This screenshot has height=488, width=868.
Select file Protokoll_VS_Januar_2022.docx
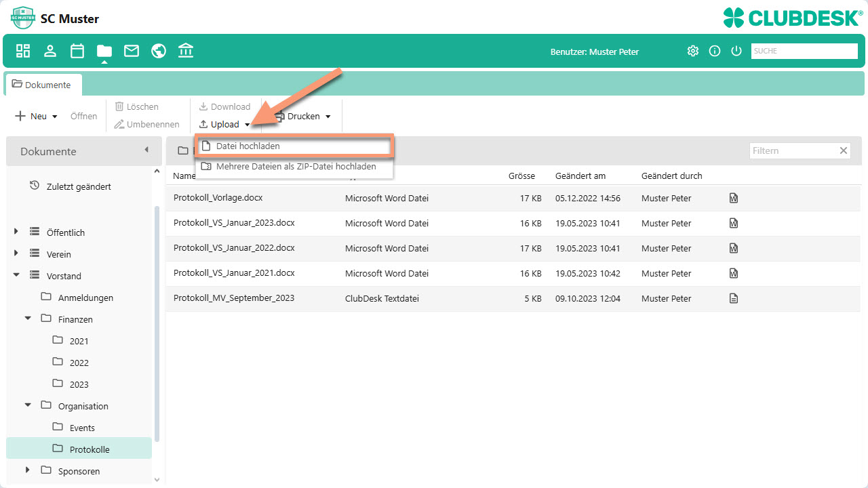(234, 248)
